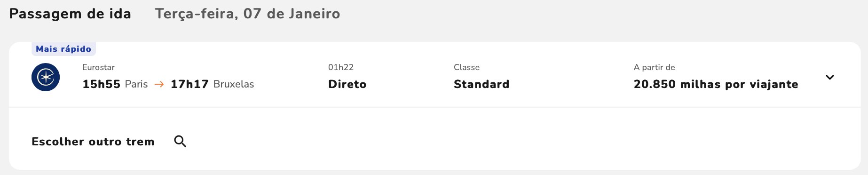The height and width of the screenshot is (175, 868).
Task: Click the orange arrow between Paris and Bruxelas
Action: click(x=159, y=84)
